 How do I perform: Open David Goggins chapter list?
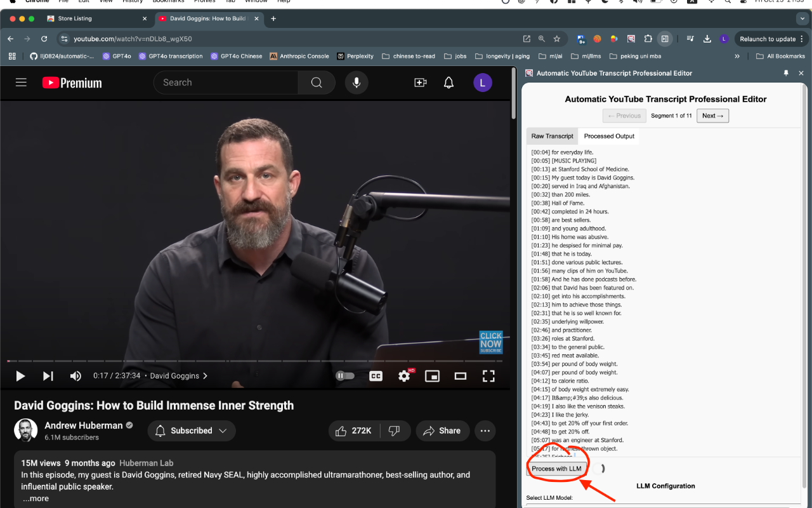coord(179,376)
